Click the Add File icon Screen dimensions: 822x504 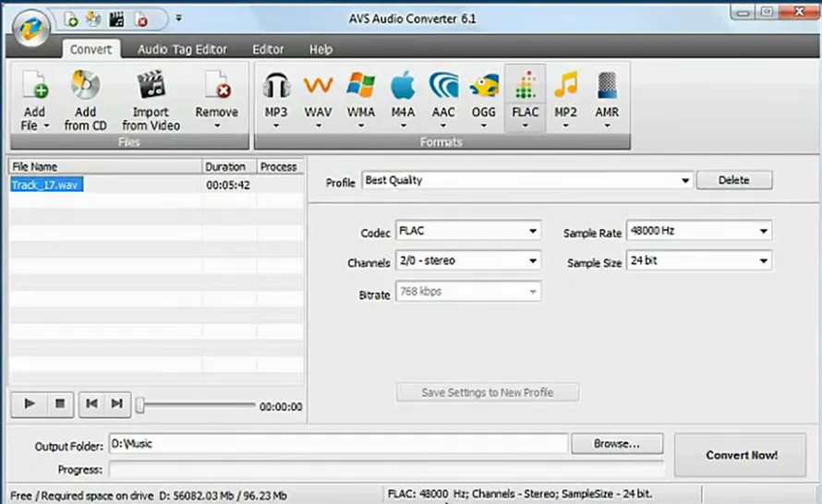click(33, 87)
